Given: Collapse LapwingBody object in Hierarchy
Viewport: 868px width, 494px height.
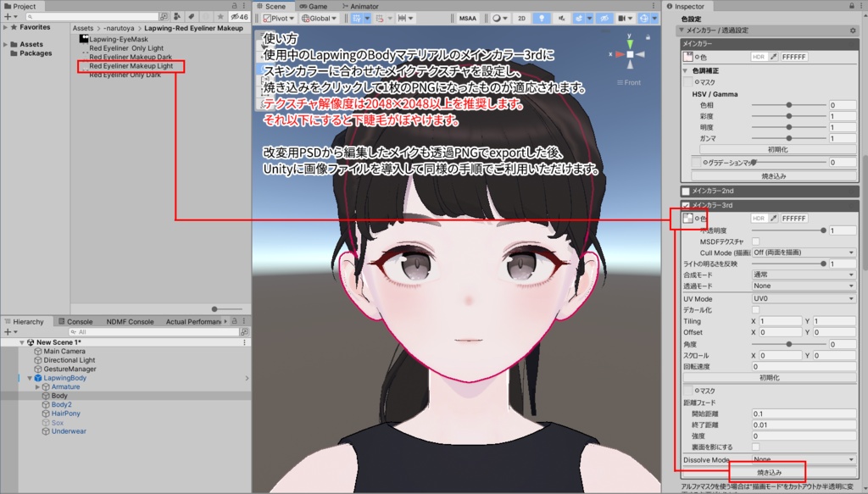Looking at the screenshot, I should coord(30,378).
